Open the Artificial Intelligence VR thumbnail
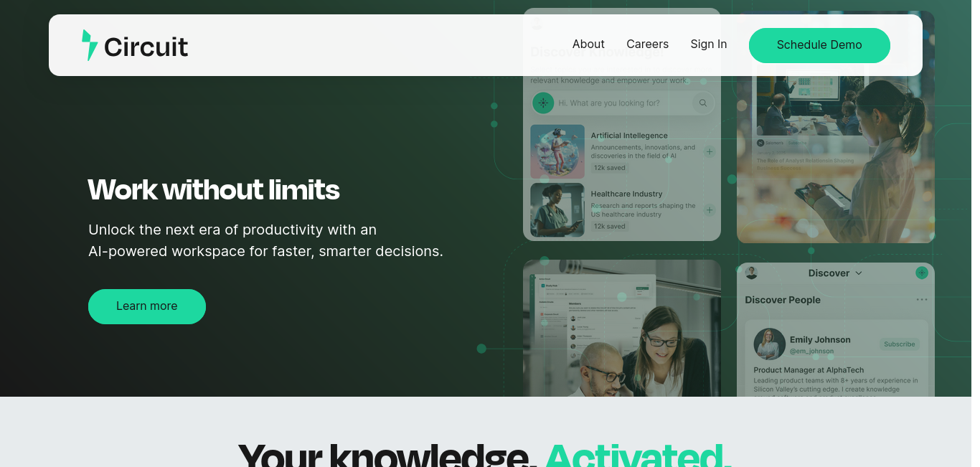 coord(557,151)
